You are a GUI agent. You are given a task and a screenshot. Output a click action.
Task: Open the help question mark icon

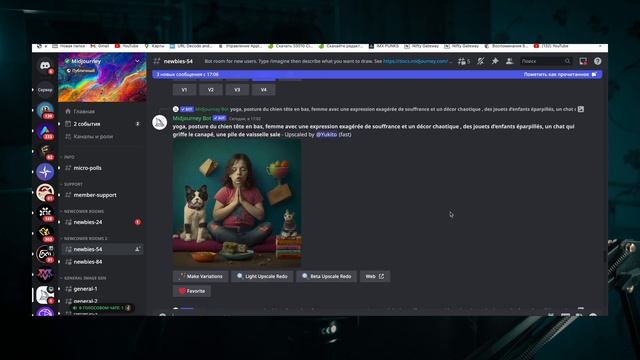tap(598, 61)
